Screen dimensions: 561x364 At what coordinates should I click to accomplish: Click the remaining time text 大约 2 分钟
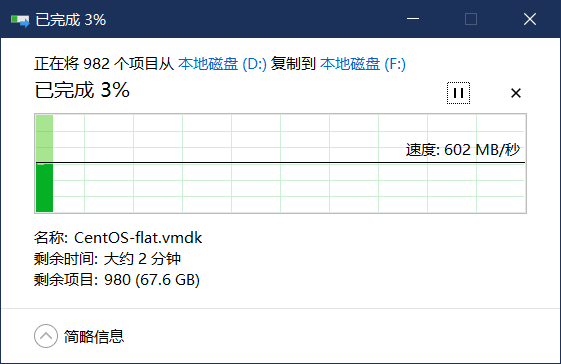[142, 258]
